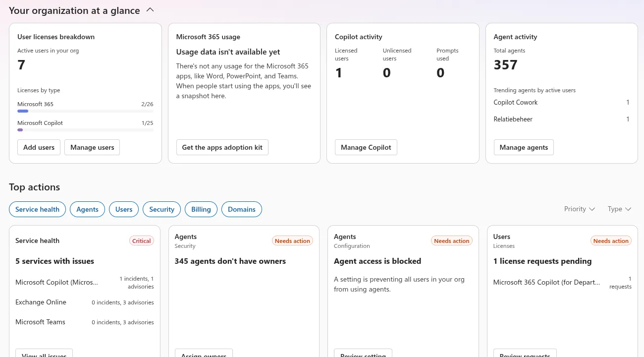Open 'Agent access is blocked' heading
The width and height of the screenshot is (644, 357).
[377, 261]
